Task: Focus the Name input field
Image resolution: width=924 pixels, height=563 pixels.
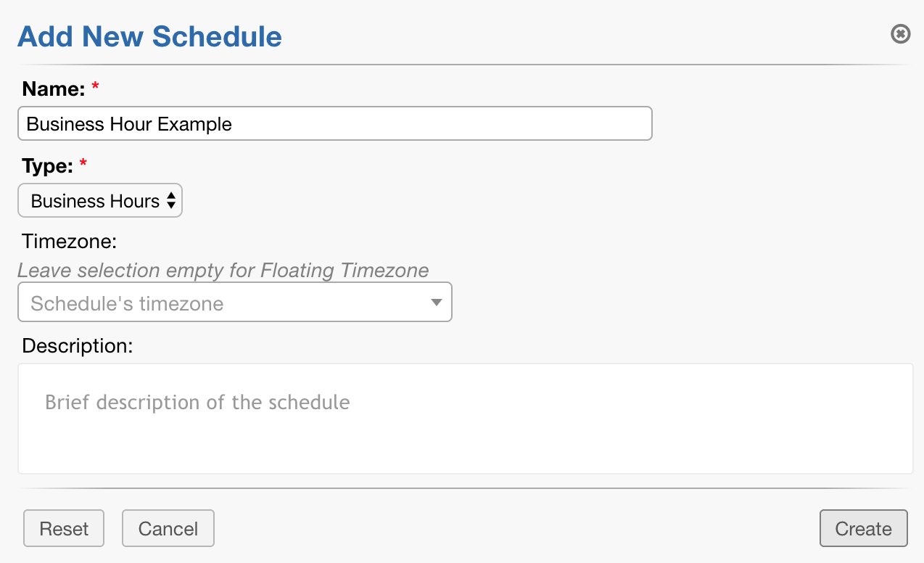Action: pos(435,123)
